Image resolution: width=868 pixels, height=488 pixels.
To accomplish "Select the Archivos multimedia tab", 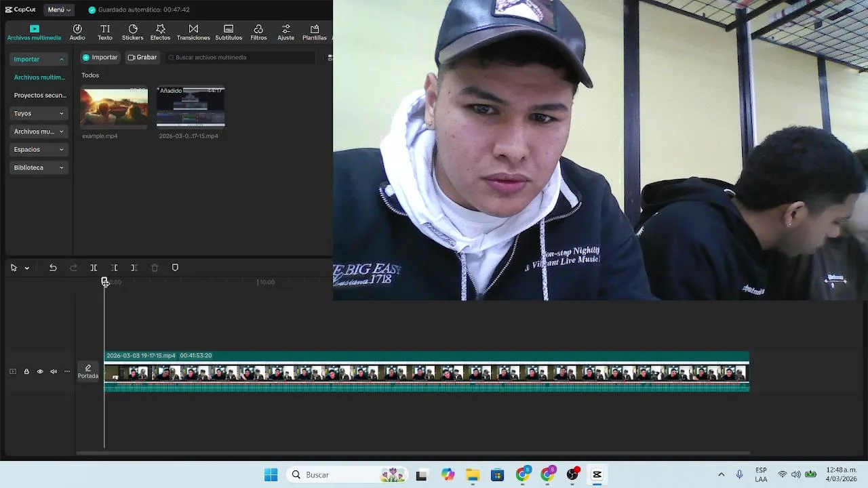I will [35, 32].
